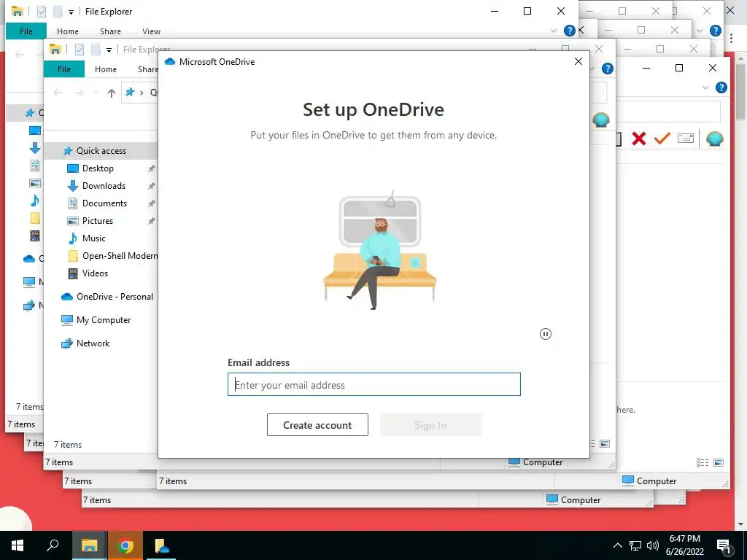Pause the OneDrive setup illustration animation
Screen dimensions: 747x560
pyautogui.click(x=546, y=334)
